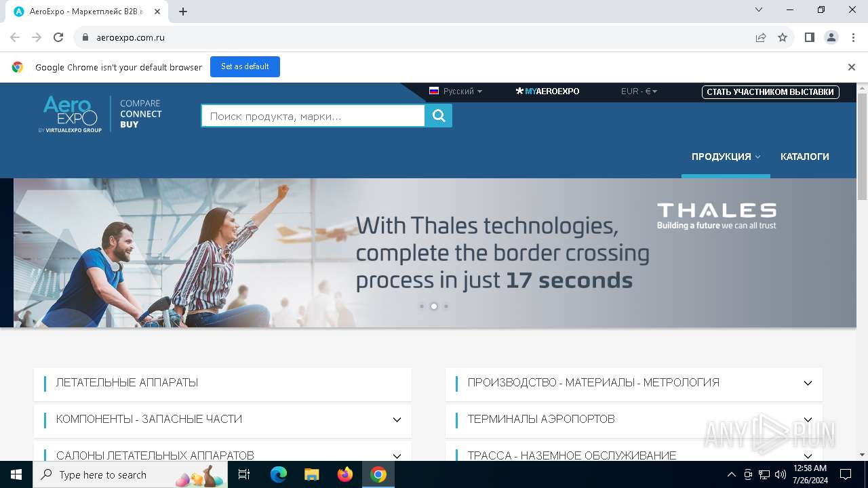
Task: Open File Explorer from the taskbar
Action: point(312,474)
